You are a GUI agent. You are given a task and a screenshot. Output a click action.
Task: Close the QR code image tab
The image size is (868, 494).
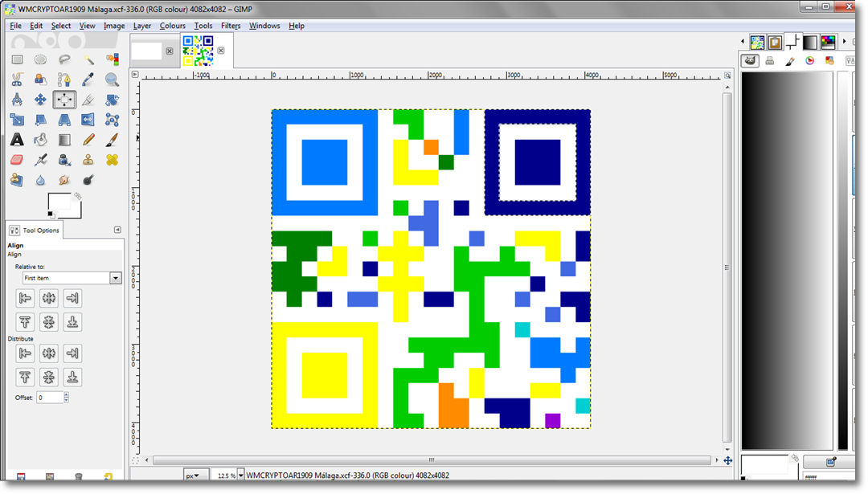pos(221,51)
